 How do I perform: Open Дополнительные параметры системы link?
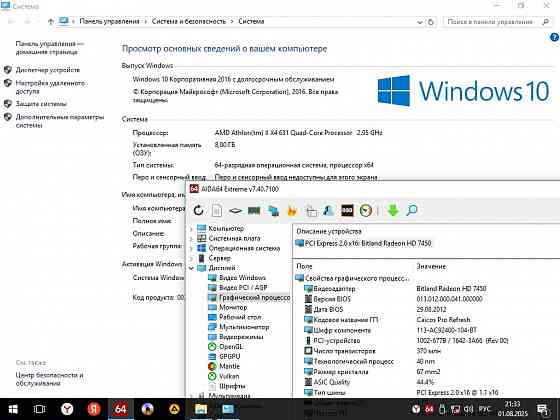pos(60,121)
